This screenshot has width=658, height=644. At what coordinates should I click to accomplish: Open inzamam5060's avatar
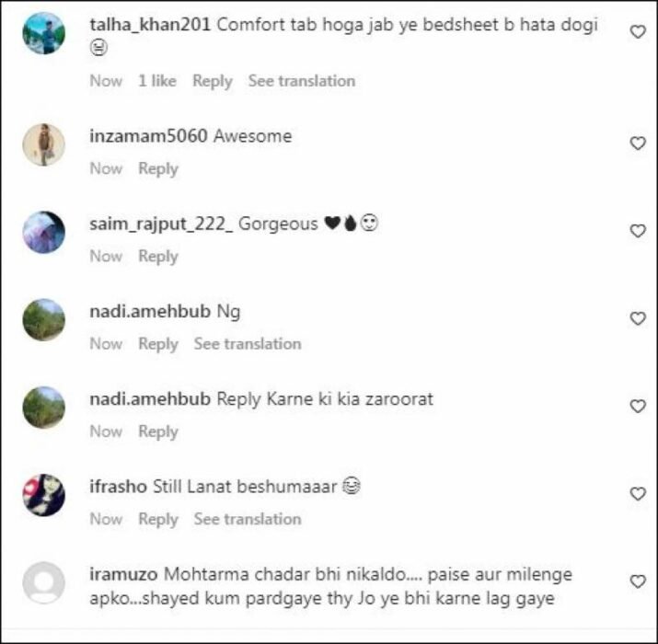pos(43,144)
